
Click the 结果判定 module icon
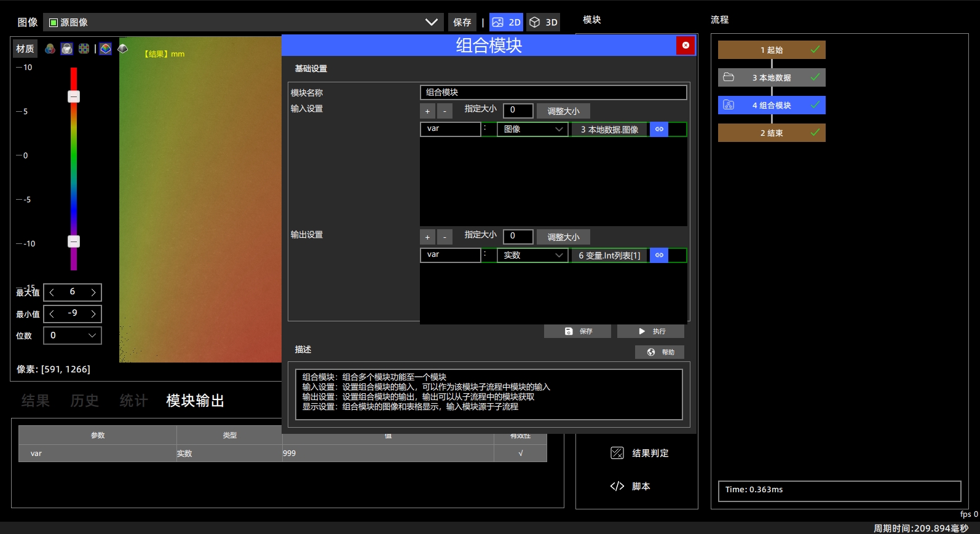tap(617, 453)
